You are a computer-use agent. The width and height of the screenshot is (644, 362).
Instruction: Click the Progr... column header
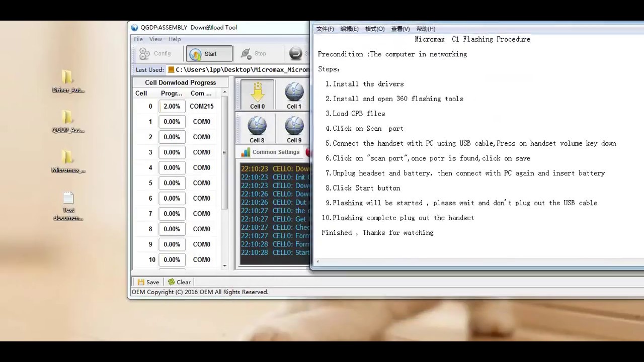(x=172, y=94)
